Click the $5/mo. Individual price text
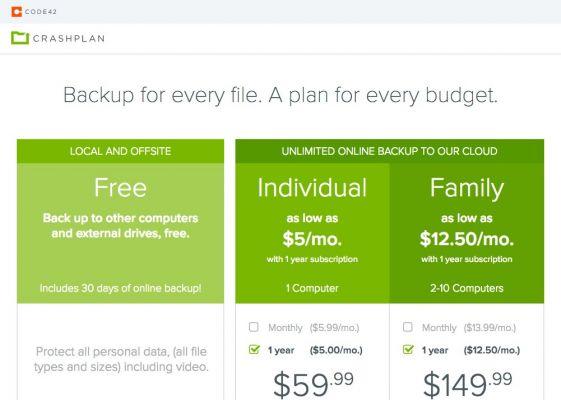This screenshot has width=561, height=400. click(312, 239)
